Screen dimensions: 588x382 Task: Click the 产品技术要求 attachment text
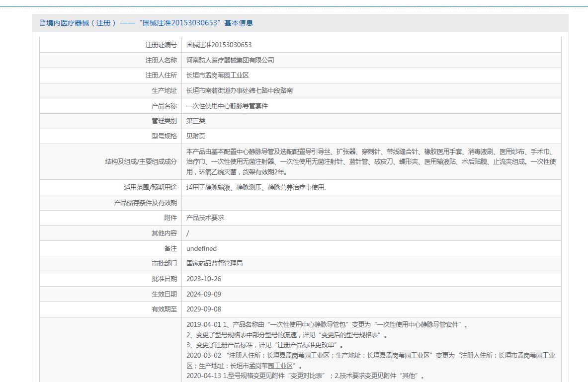205,218
